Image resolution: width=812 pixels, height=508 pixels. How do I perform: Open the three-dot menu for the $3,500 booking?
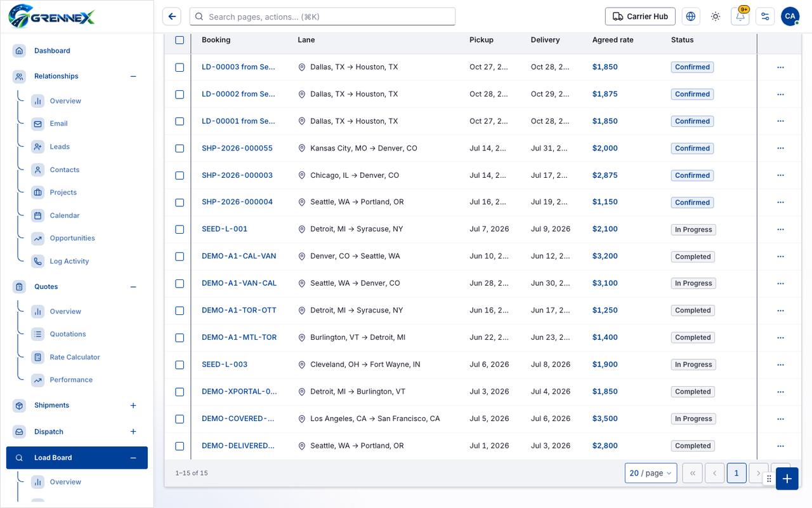coord(780,419)
